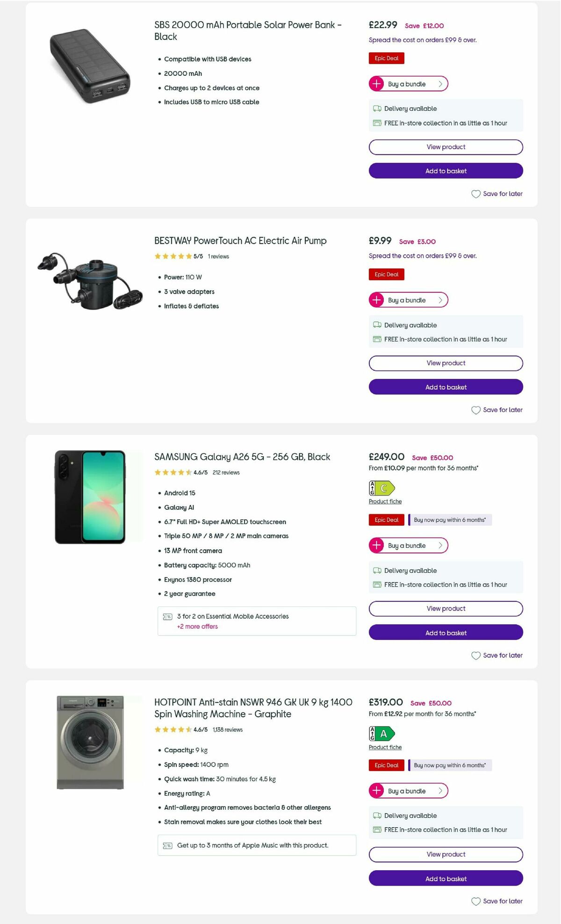Click the energy rating A label for the Hotpoint washer
Viewport: 561px width, 924px height.
click(x=381, y=733)
